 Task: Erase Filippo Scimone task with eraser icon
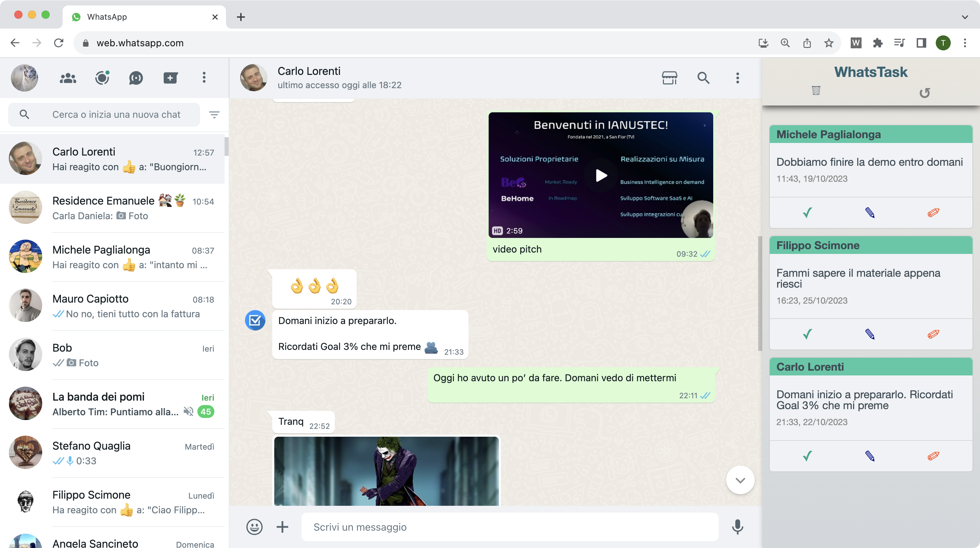pos(933,334)
